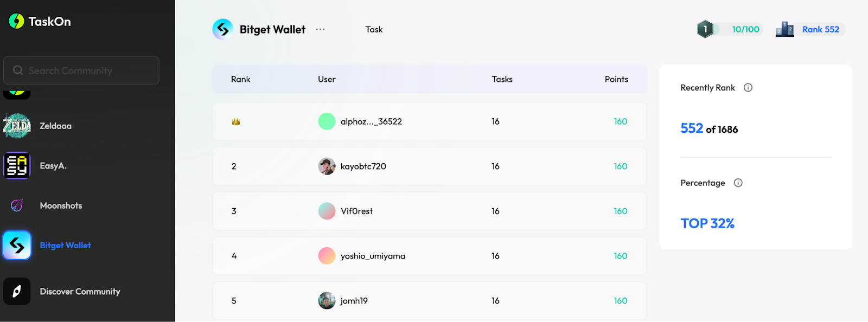Switch to the Task tab

coord(374,29)
